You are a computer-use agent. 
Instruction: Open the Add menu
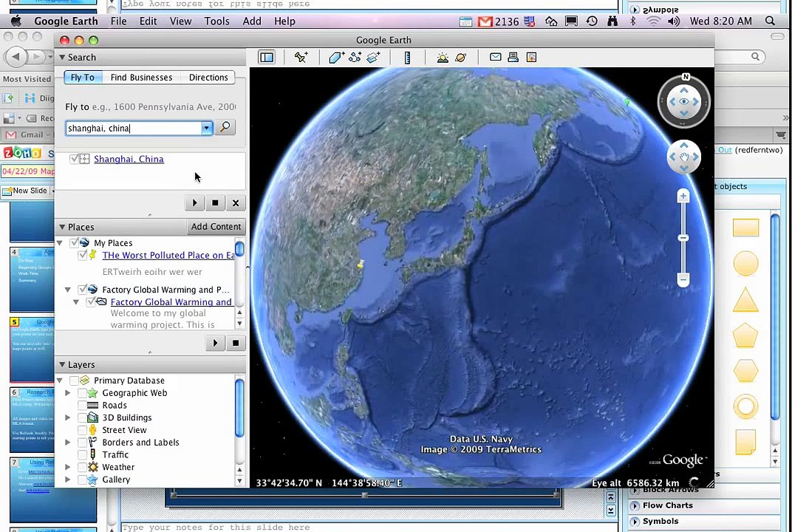pos(251,21)
